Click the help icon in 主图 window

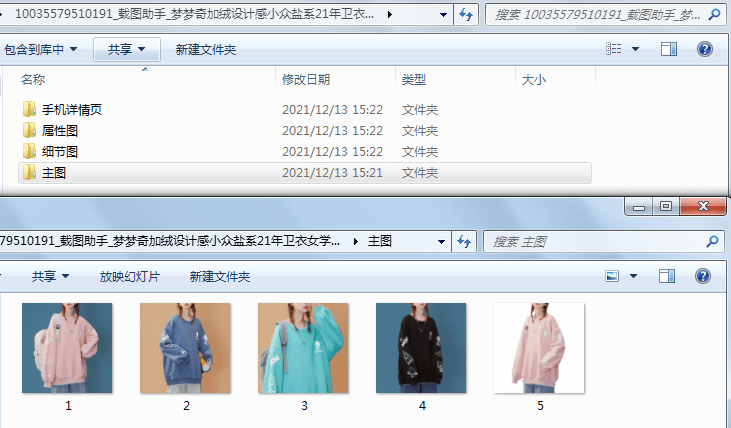coord(704,276)
